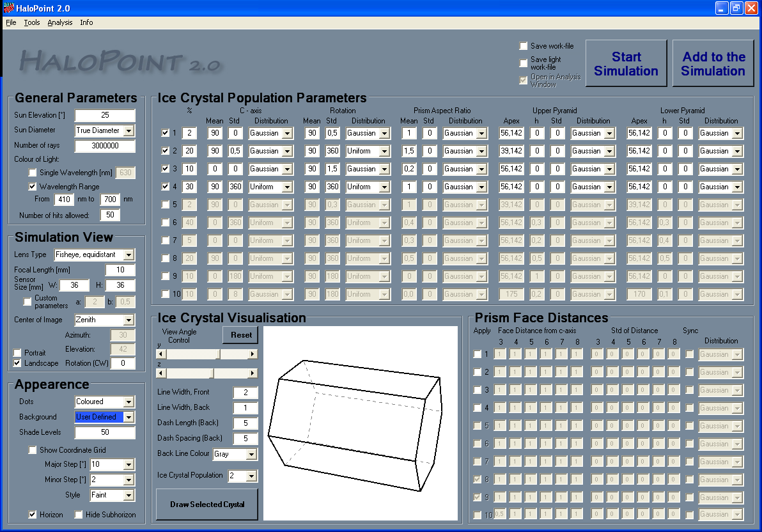The image size is (762, 532).
Task: Click the HaloPoint title bar app icon
Action: pos(9,8)
